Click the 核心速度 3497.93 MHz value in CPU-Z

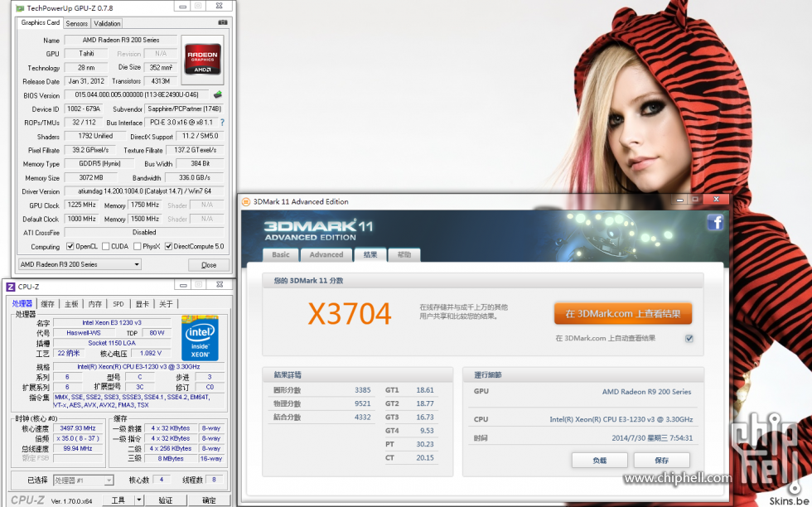(78, 428)
